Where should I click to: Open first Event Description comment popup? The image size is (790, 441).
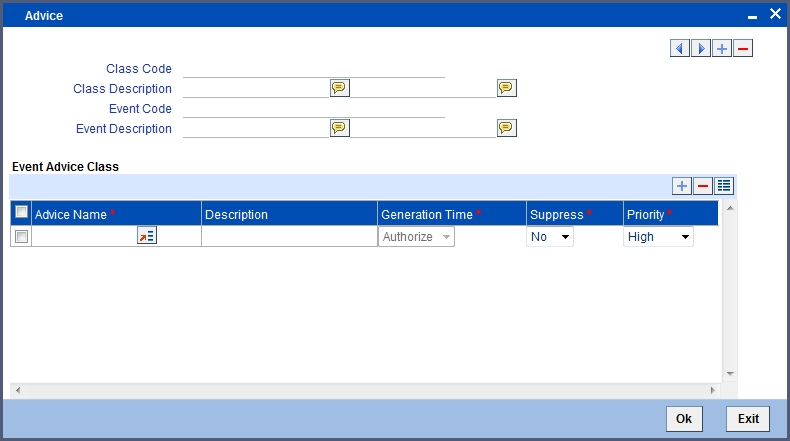340,128
